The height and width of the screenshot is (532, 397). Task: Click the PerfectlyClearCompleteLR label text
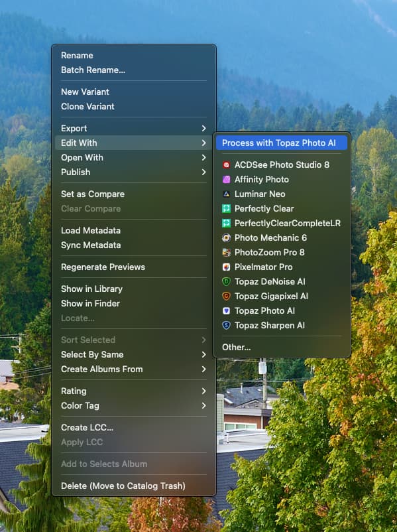coord(288,224)
